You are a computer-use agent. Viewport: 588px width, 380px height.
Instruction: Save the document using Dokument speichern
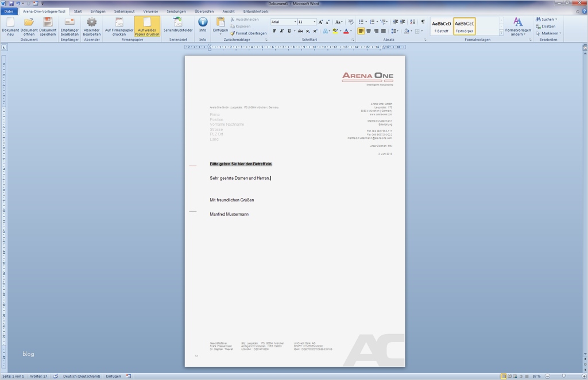47,26
